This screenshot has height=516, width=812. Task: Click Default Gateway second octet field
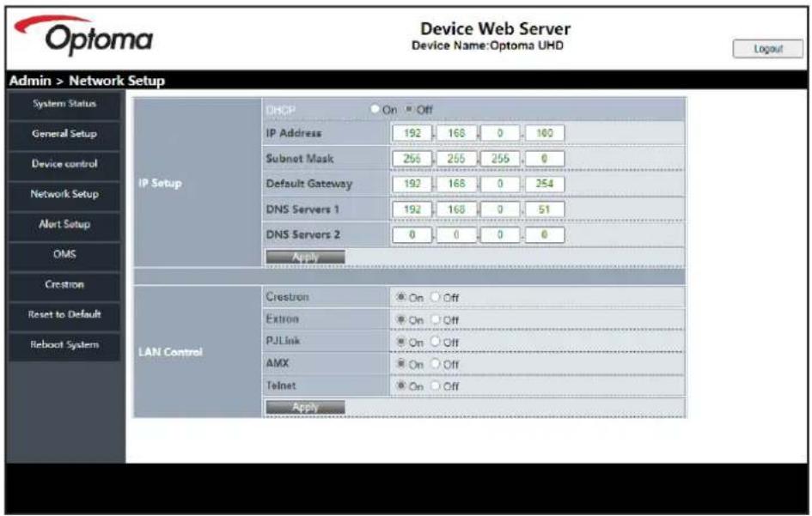[456, 184]
